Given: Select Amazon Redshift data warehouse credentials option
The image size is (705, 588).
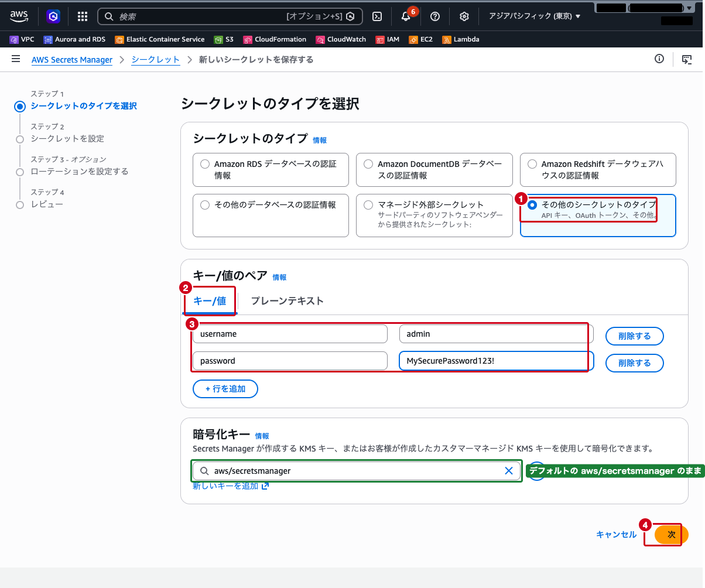Looking at the screenshot, I should 598,170.
